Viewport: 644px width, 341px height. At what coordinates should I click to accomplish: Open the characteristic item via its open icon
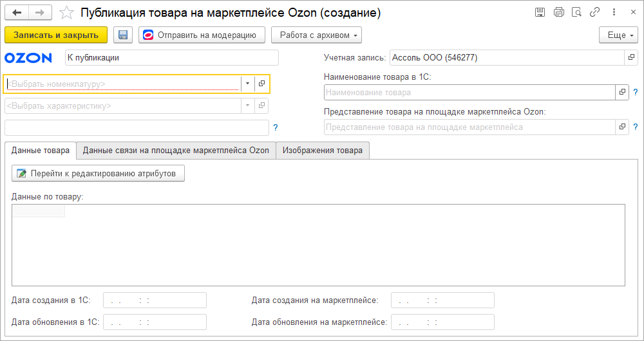[x=261, y=106]
